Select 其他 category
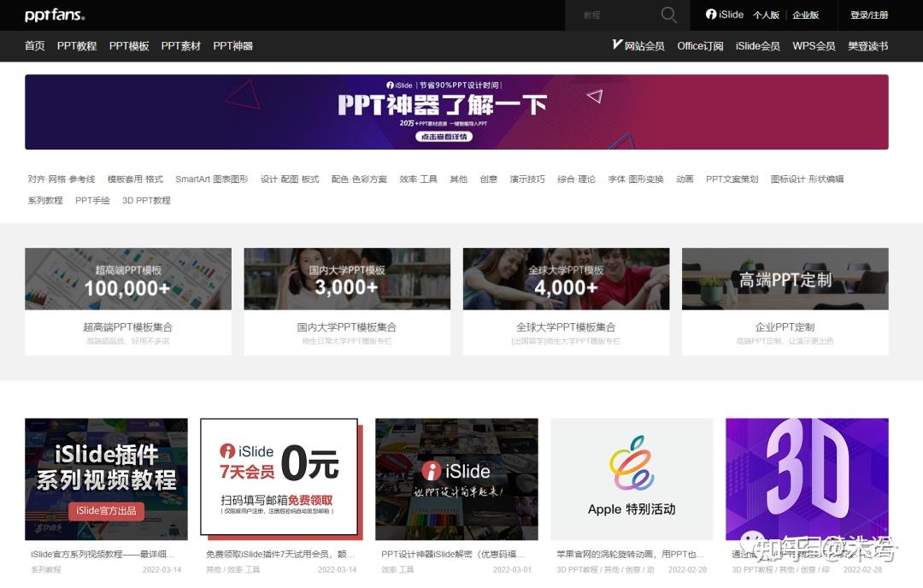923x588 pixels. [x=459, y=179]
